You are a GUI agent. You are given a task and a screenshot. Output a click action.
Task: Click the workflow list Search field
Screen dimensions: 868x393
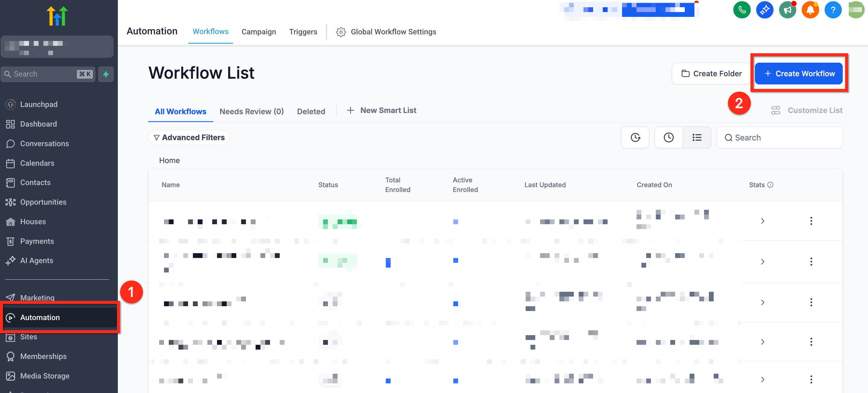[x=779, y=137]
